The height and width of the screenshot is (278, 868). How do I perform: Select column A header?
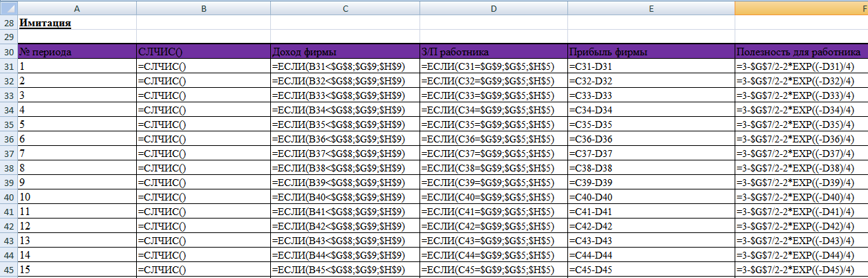(77, 8)
